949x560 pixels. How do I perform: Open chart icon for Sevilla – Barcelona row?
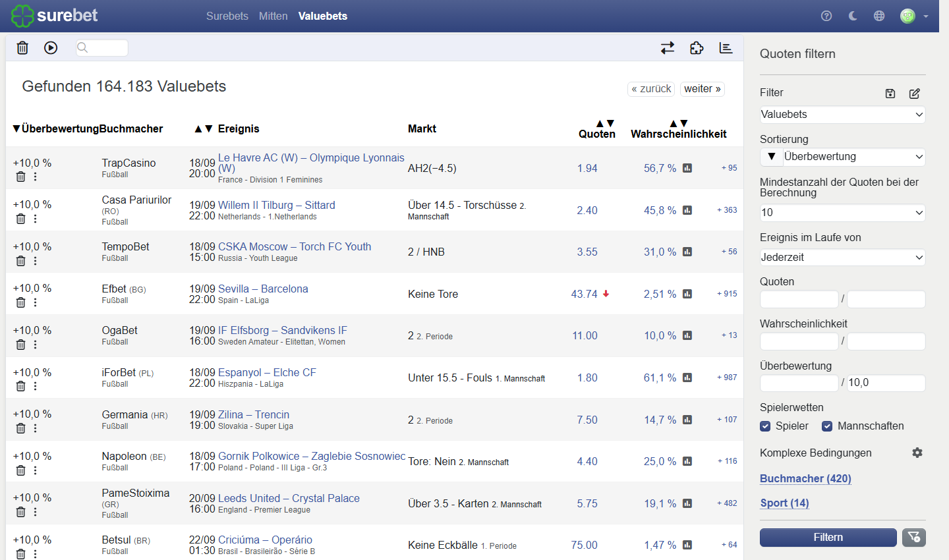(x=687, y=294)
